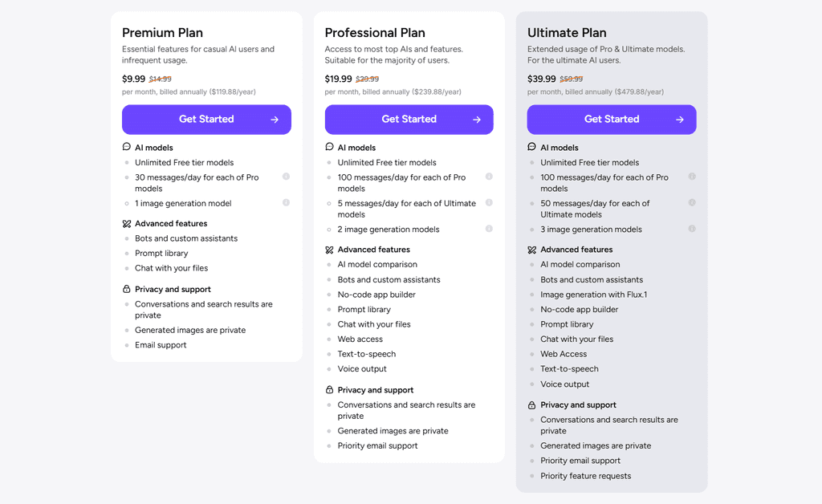Open the info tooltip beside Professional's 100 messages/day
This screenshot has width=822, height=504.
pyautogui.click(x=489, y=177)
